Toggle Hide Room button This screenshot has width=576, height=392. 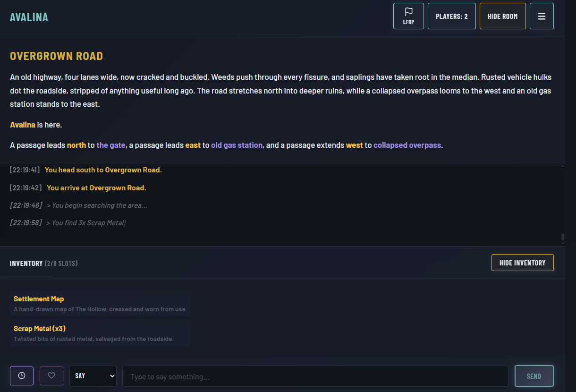coord(502,16)
